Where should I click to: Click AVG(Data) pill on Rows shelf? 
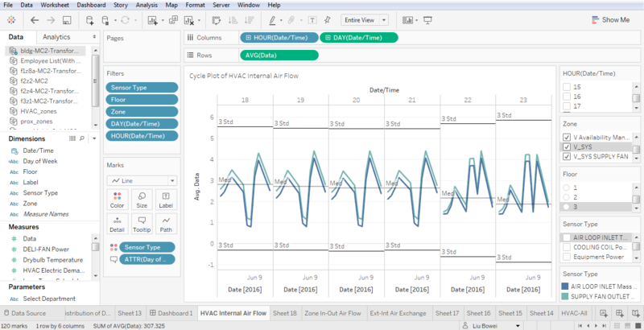(x=279, y=55)
